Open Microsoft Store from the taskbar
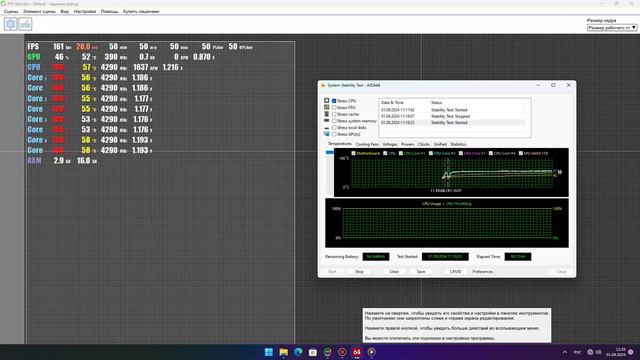The width and height of the screenshot is (640, 360). (313, 352)
